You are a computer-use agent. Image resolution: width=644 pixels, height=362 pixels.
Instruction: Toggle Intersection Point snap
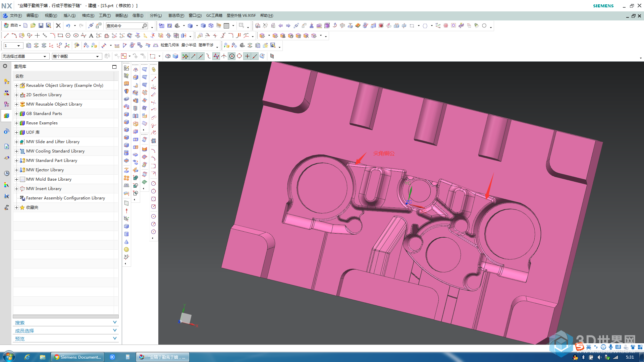click(x=224, y=56)
